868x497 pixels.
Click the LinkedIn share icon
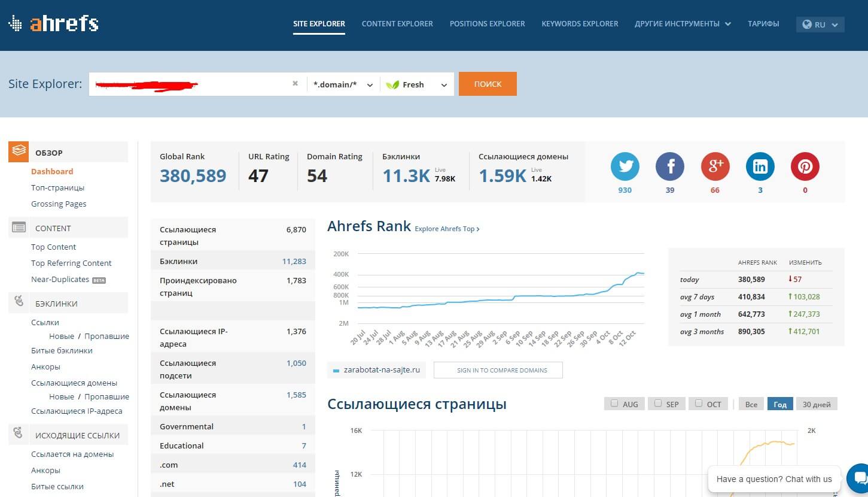760,166
